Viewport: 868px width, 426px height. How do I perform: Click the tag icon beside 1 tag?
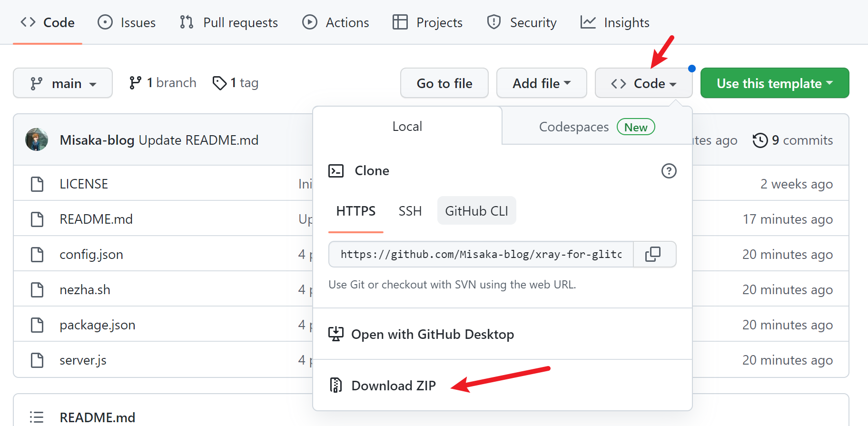pyautogui.click(x=219, y=83)
